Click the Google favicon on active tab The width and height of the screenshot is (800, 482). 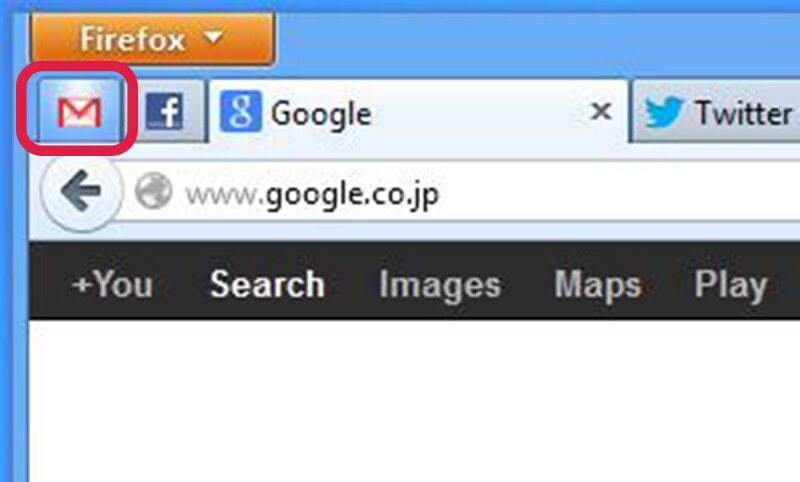[x=241, y=111]
